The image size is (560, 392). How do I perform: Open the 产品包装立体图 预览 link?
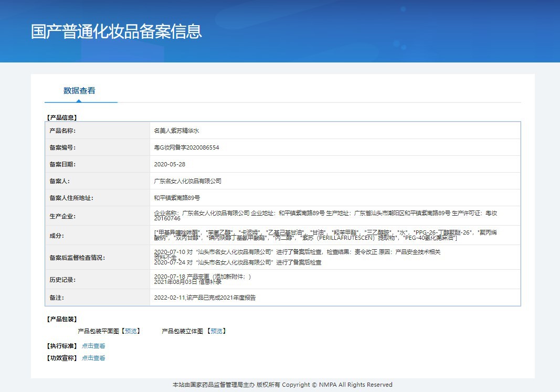pyautogui.click(x=216, y=331)
